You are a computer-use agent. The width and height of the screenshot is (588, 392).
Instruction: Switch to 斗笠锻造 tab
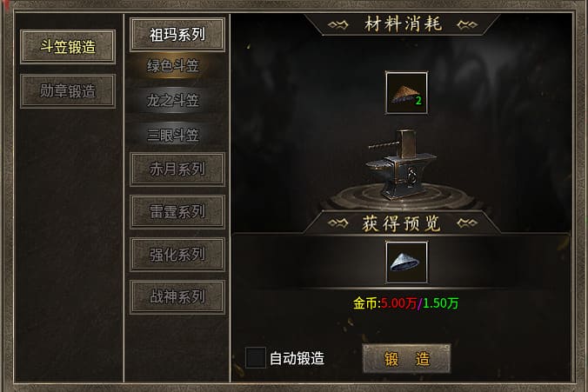68,47
